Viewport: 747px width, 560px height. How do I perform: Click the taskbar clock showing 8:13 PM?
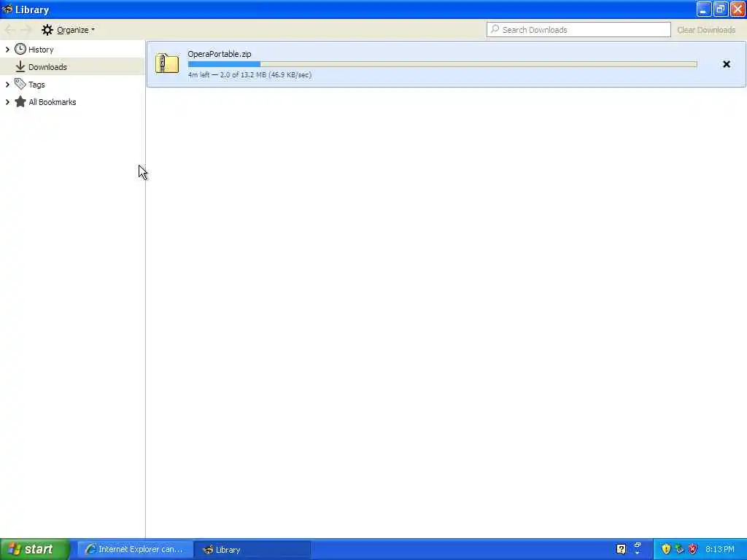coord(719,549)
